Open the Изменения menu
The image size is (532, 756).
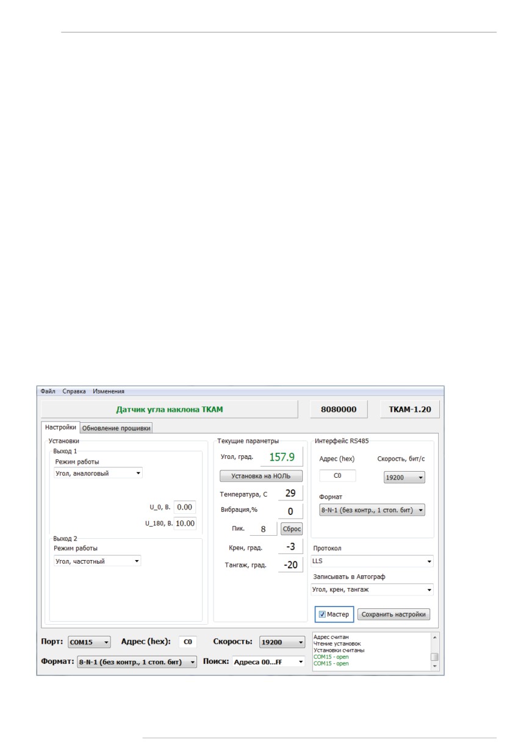tap(109, 391)
